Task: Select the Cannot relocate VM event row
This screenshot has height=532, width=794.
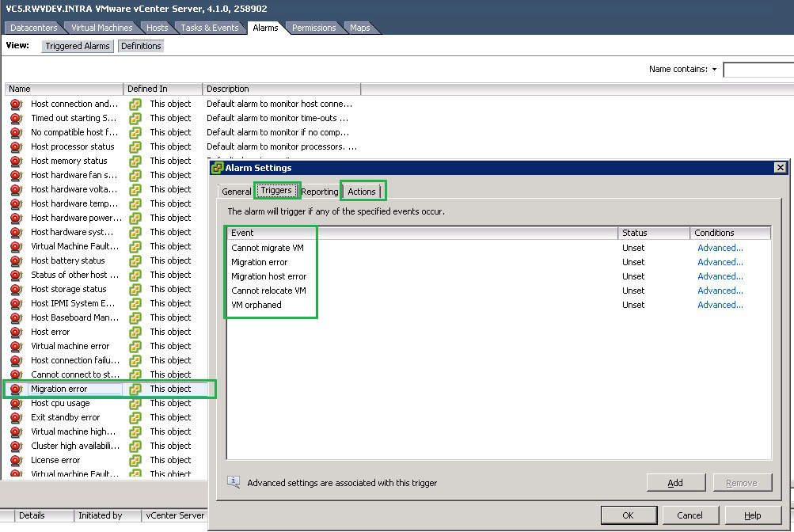Action: [268, 291]
